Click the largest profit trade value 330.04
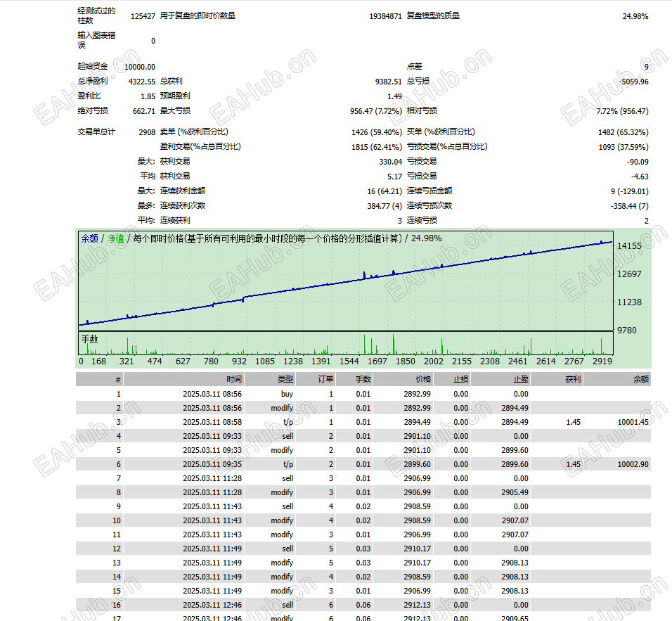The image size is (672, 621). pyautogui.click(x=390, y=162)
